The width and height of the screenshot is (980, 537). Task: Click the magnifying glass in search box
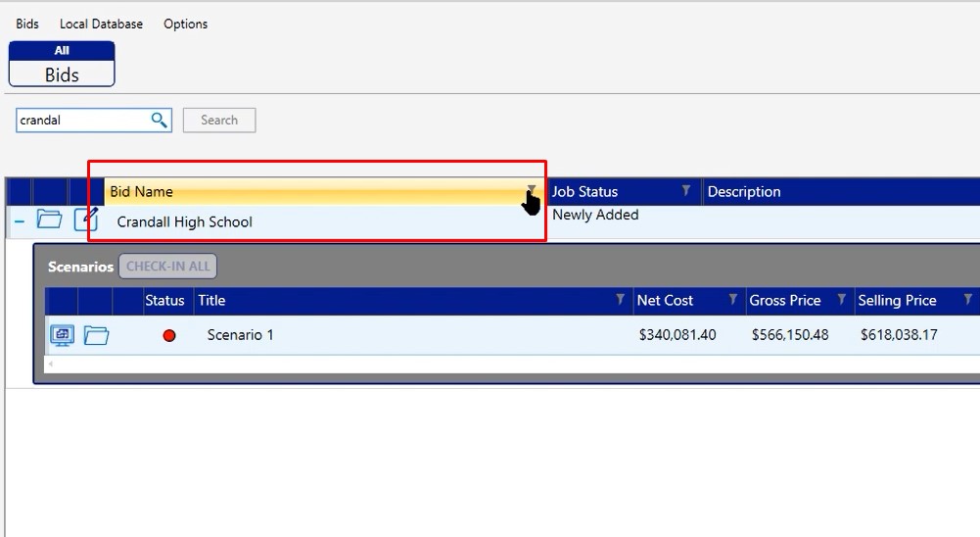(160, 120)
